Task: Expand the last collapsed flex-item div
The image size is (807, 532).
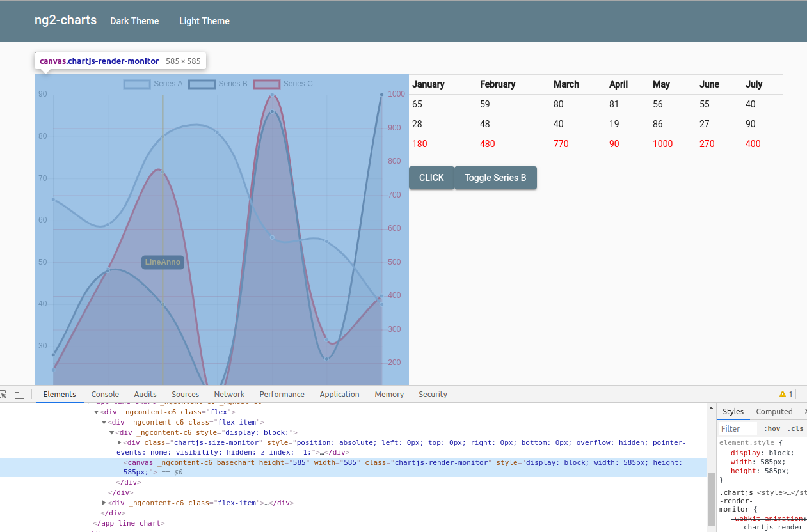Action: pos(104,503)
